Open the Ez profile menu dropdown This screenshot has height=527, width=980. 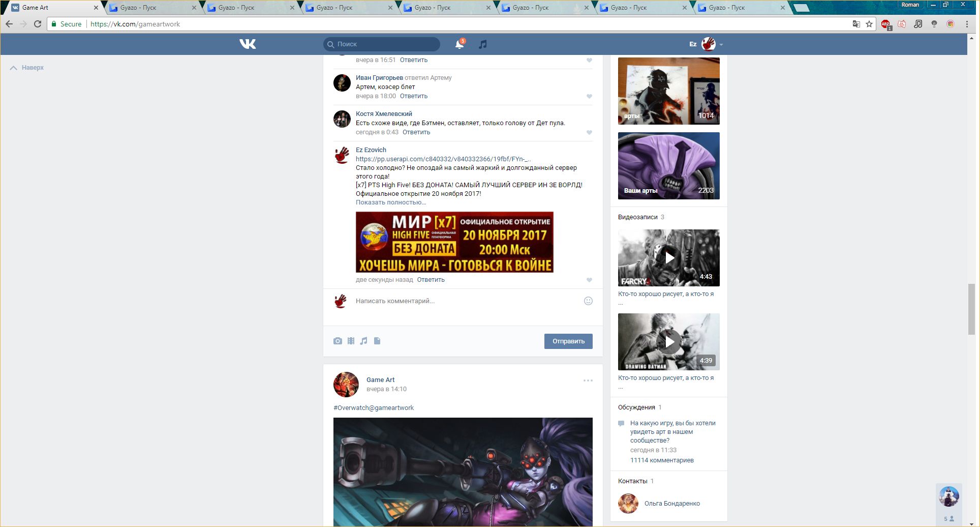[706, 44]
